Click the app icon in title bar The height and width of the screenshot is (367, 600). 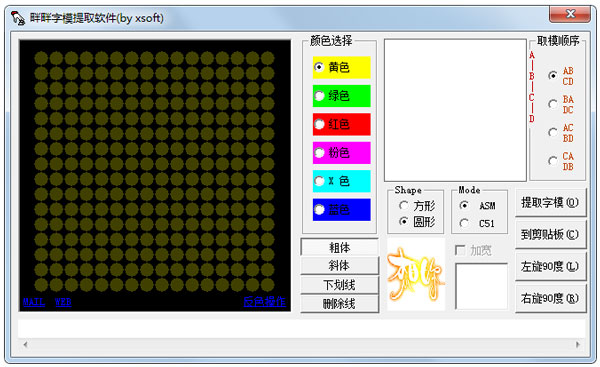18,18
